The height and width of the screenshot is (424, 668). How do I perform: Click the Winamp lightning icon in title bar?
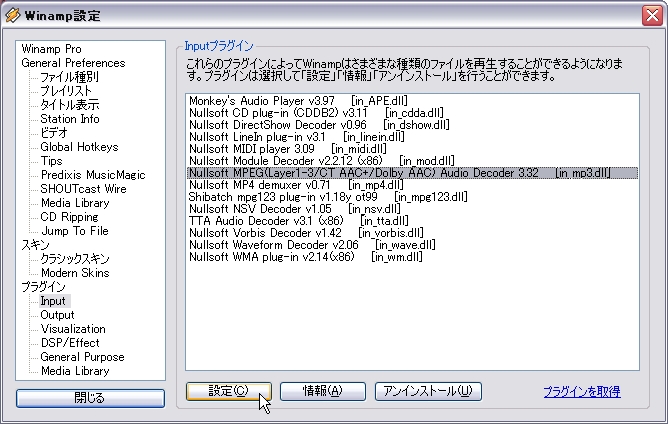(x=12, y=15)
